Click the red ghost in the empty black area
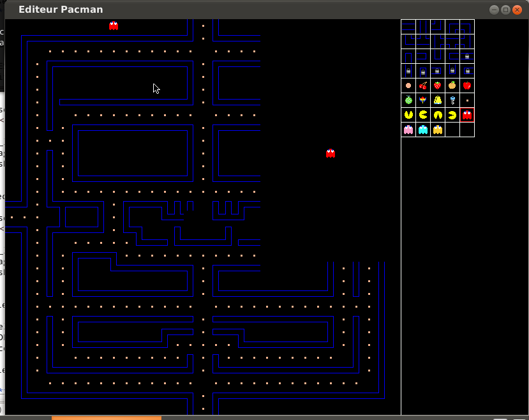Image resolution: width=529 pixels, height=420 pixels. point(331,153)
